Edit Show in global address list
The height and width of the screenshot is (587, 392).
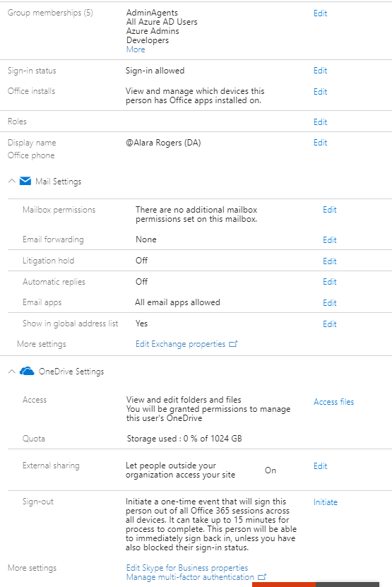tap(329, 324)
